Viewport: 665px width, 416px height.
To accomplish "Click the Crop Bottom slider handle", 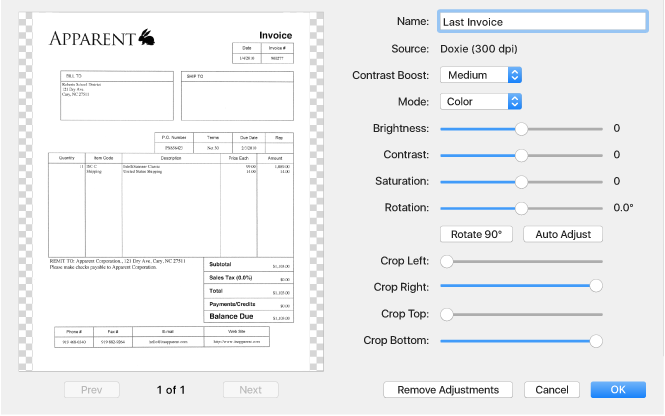I will [596, 341].
